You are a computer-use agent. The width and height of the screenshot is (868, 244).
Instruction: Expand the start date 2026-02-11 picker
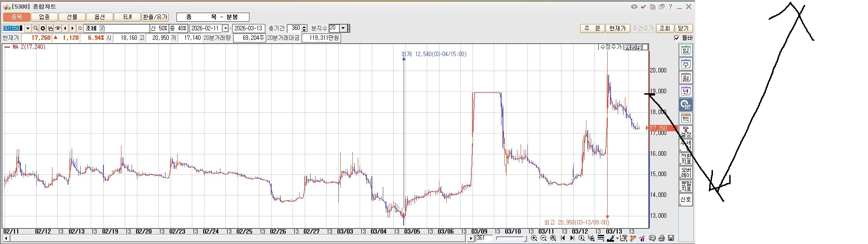(225, 28)
